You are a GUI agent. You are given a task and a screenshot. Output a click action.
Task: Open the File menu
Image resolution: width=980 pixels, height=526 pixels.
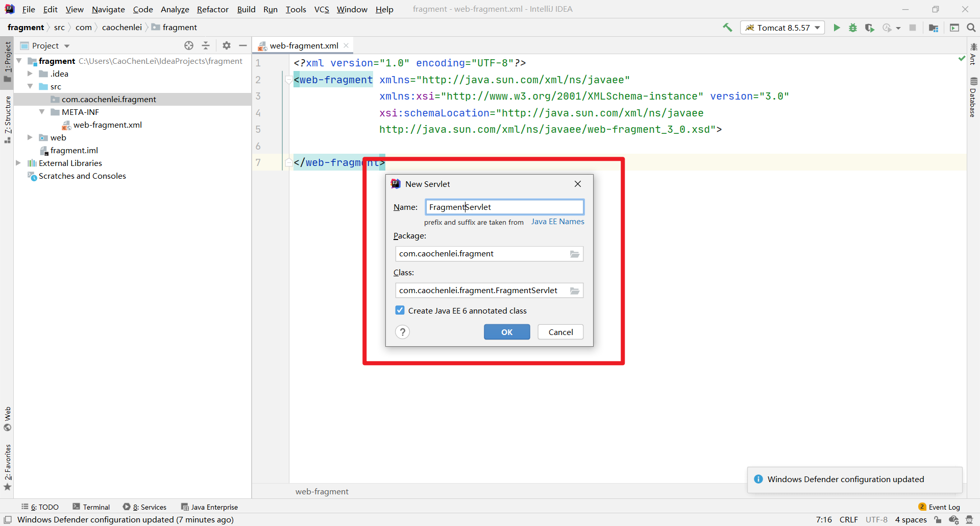(29, 9)
